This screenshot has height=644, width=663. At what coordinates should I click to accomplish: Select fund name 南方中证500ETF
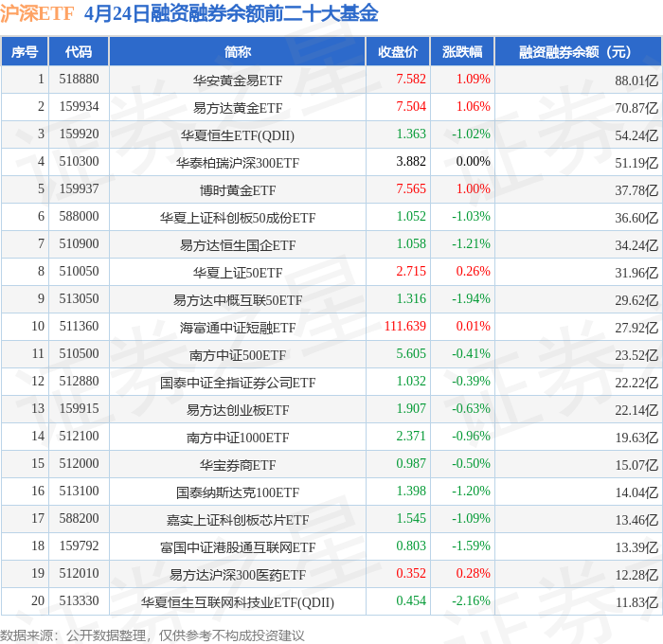pyautogui.click(x=238, y=355)
